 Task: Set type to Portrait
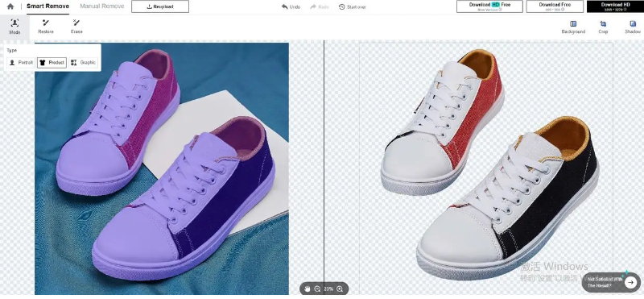pyautogui.click(x=21, y=63)
